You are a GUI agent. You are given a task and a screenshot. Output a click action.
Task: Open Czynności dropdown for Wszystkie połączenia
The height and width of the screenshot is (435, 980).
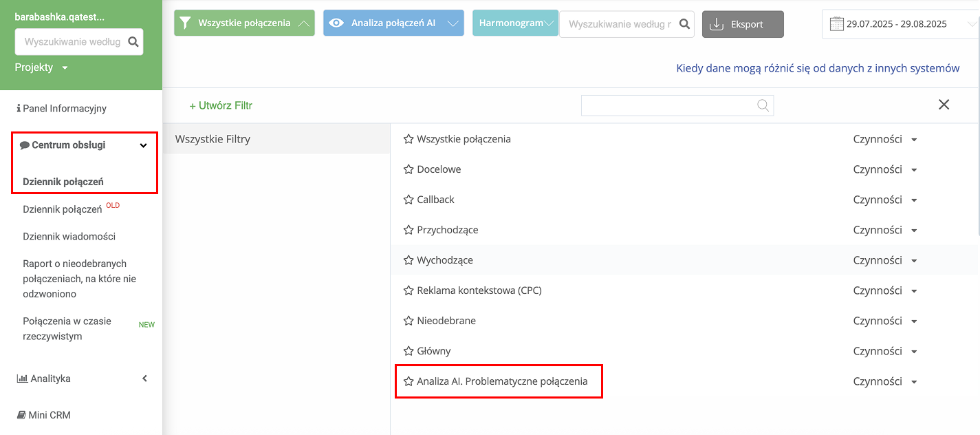coord(885,139)
